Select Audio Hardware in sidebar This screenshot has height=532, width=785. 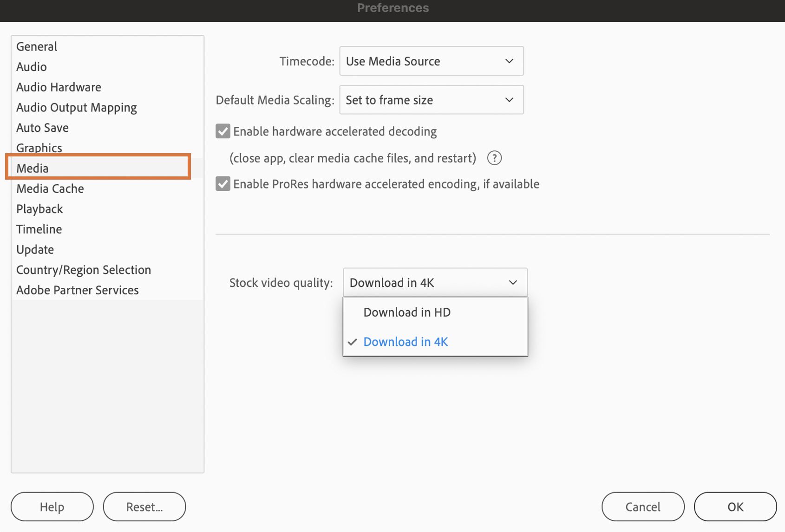(x=59, y=87)
